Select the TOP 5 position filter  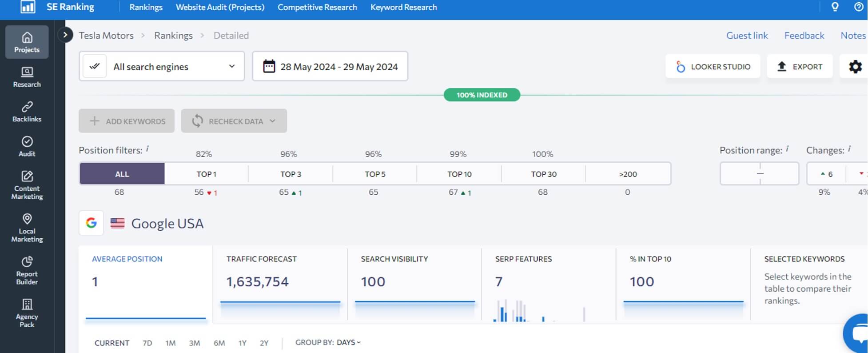[375, 174]
